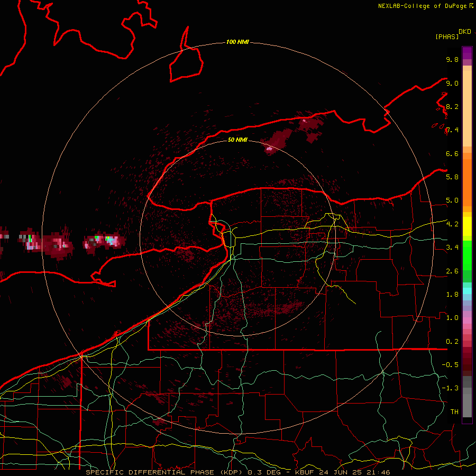Pick the 4.2 legend value
This screenshot has height=476, width=476.
[452, 224]
